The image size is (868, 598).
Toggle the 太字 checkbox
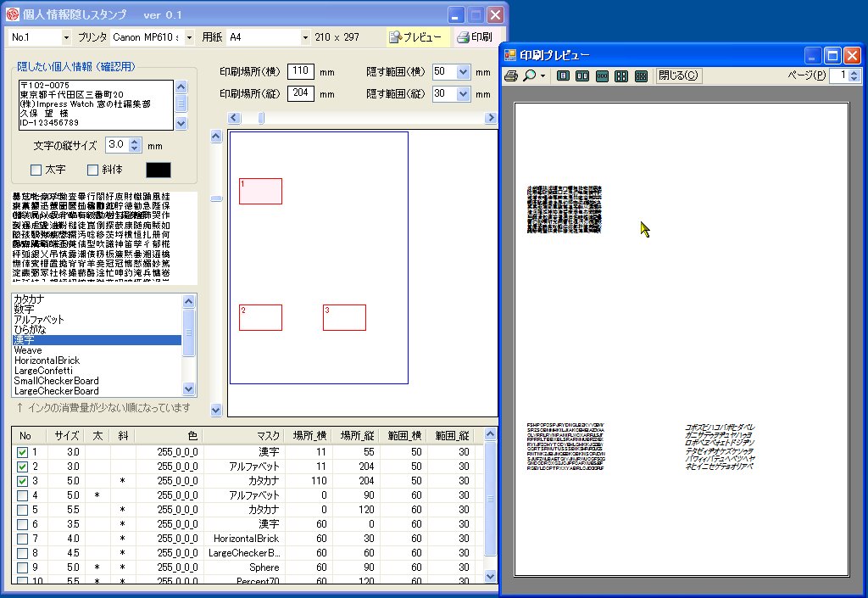36,170
